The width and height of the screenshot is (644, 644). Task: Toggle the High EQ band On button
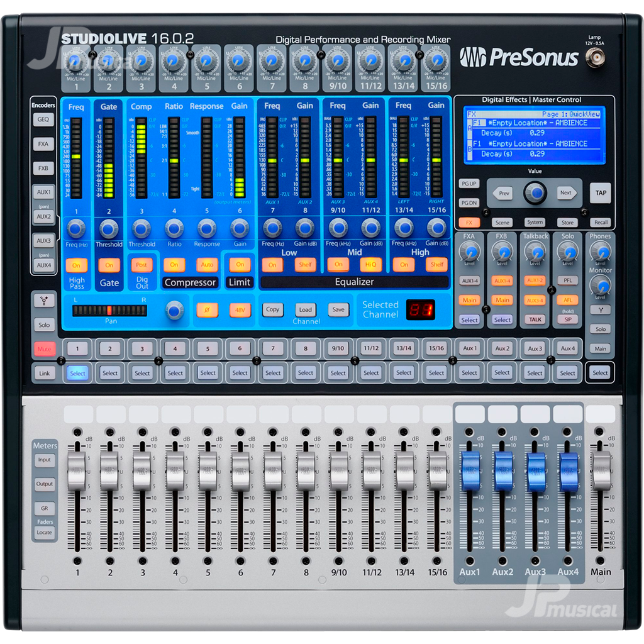(404, 265)
